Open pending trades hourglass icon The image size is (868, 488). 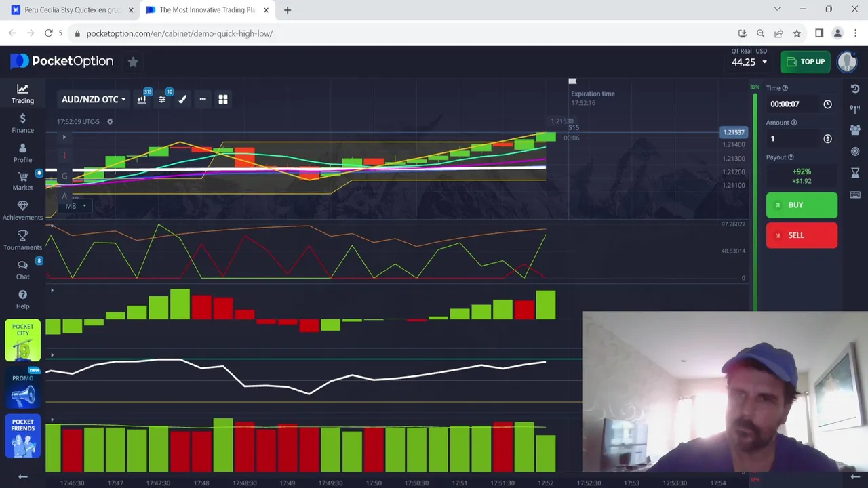[x=855, y=174]
